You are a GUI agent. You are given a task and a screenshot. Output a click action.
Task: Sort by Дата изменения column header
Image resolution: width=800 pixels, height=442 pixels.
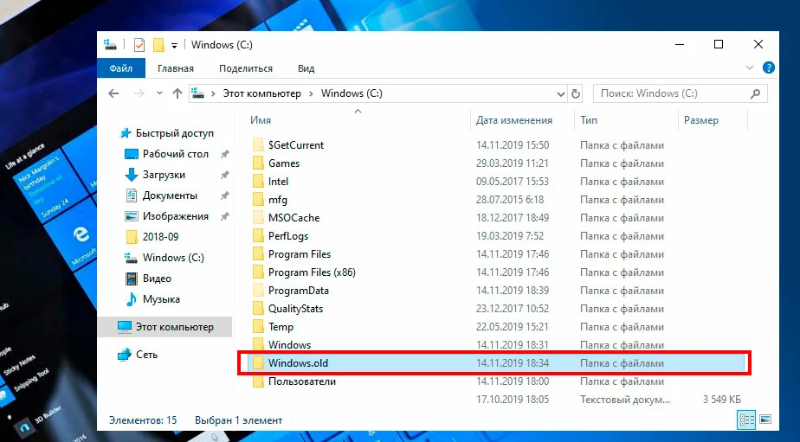tap(514, 120)
